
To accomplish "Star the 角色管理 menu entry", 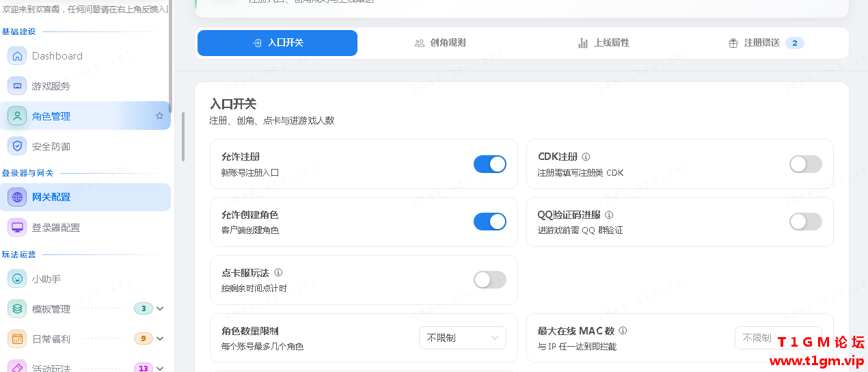I will tap(159, 116).
